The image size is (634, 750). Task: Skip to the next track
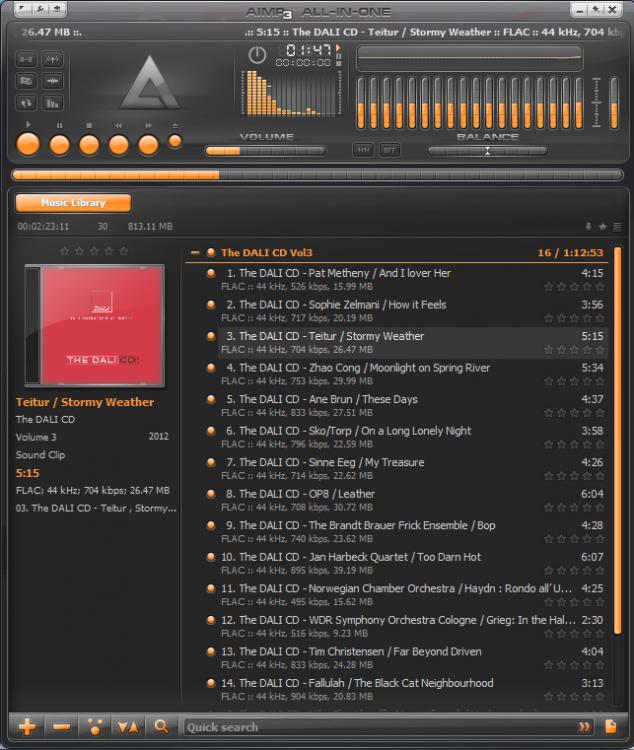(x=148, y=144)
